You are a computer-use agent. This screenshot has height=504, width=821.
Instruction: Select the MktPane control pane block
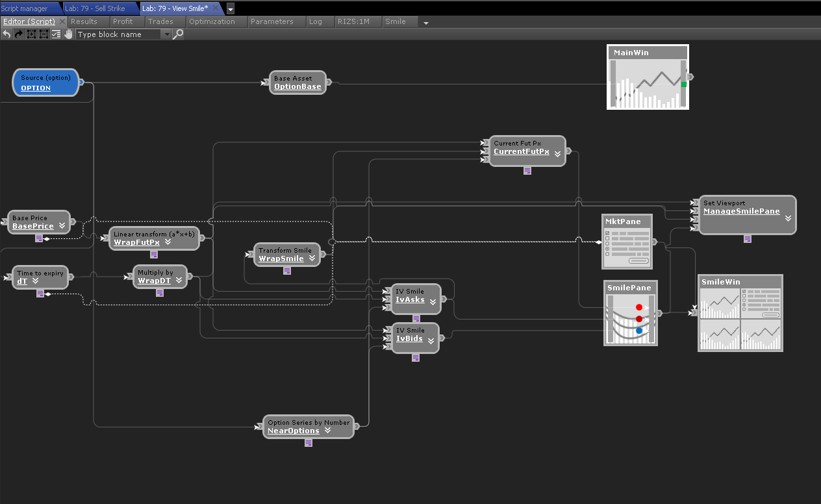point(627,242)
